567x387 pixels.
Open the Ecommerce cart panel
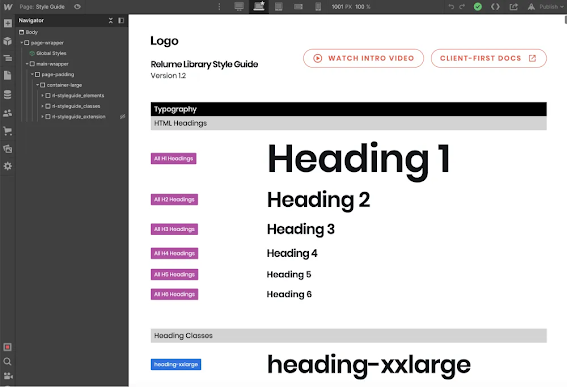point(8,131)
